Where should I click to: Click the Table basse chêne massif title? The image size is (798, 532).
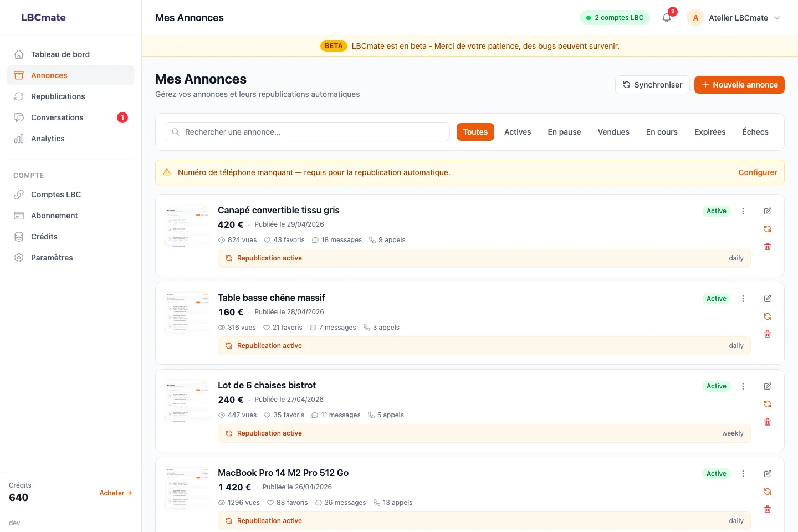tap(272, 298)
